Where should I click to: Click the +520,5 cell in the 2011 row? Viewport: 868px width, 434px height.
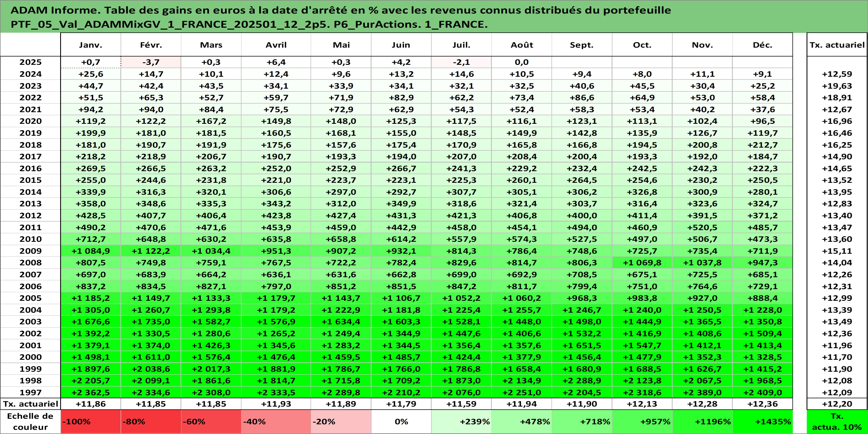[x=702, y=227]
